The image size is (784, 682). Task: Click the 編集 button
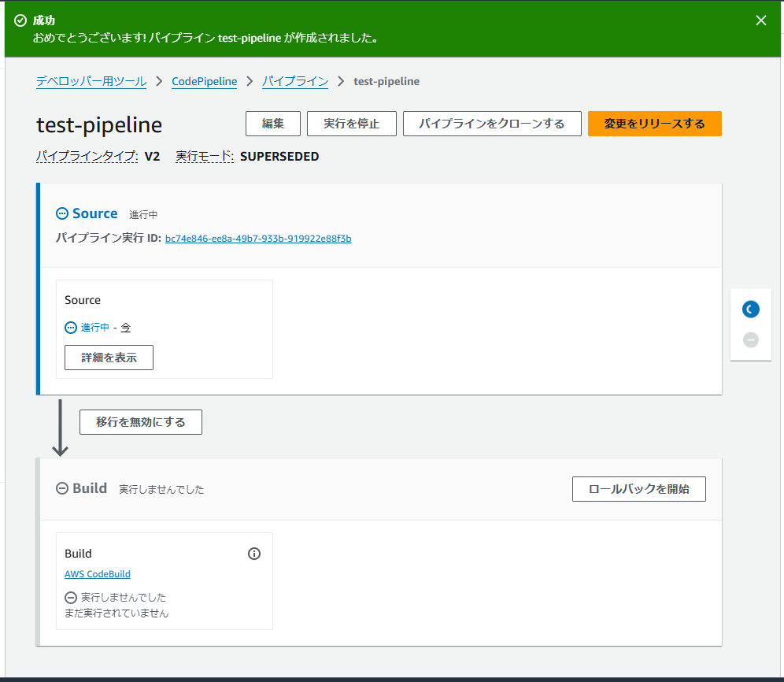pos(273,124)
